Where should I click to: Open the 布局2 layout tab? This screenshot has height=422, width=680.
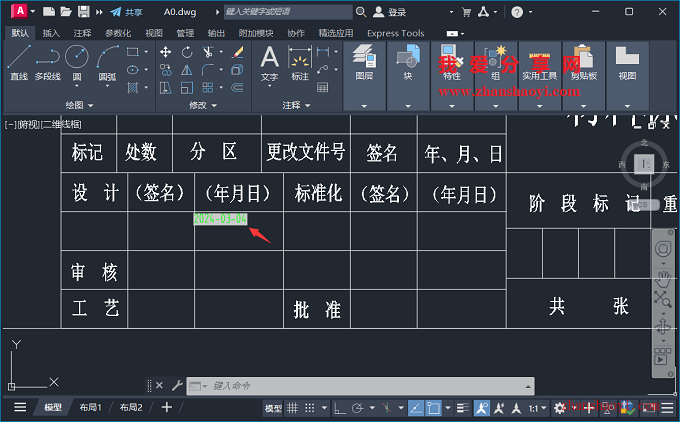click(131, 407)
